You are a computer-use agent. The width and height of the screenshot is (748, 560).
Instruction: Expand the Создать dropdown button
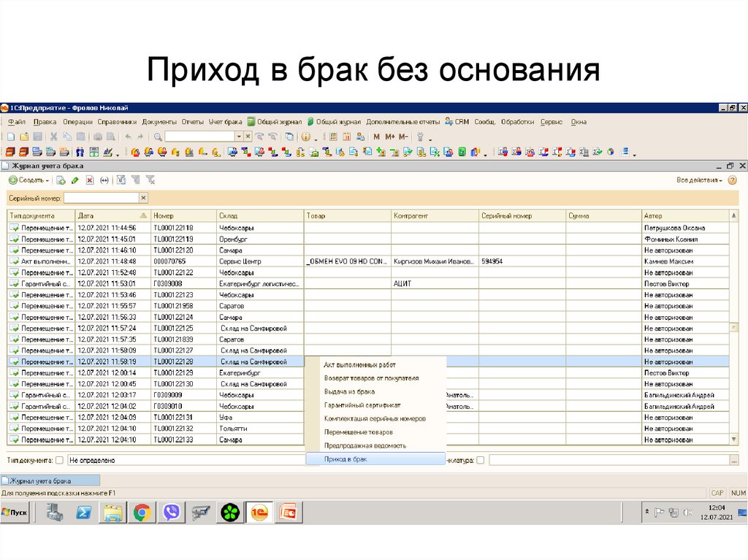pyautogui.click(x=29, y=180)
